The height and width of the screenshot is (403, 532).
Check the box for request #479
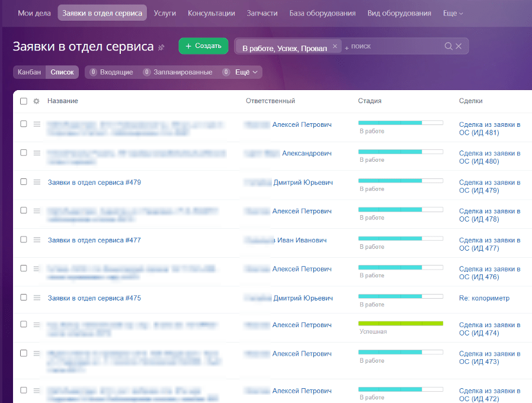pos(24,181)
